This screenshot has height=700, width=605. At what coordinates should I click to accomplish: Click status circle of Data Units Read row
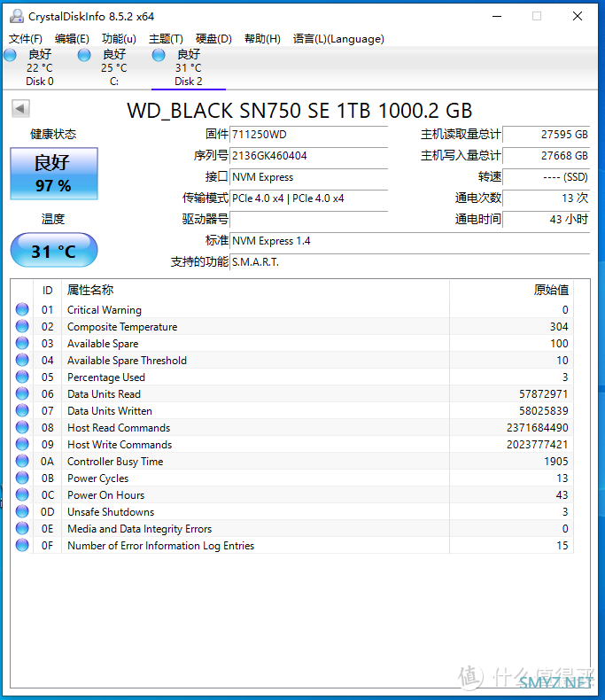[22, 393]
